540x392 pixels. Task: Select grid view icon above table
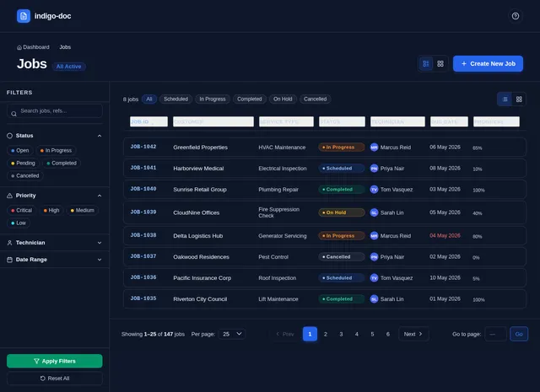point(519,99)
